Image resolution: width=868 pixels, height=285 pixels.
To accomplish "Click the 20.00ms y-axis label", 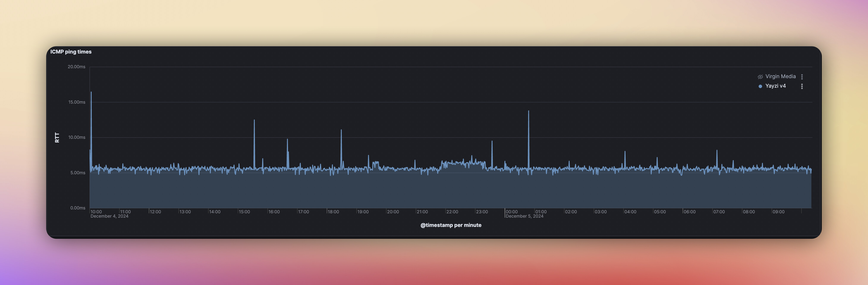I will (x=77, y=67).
